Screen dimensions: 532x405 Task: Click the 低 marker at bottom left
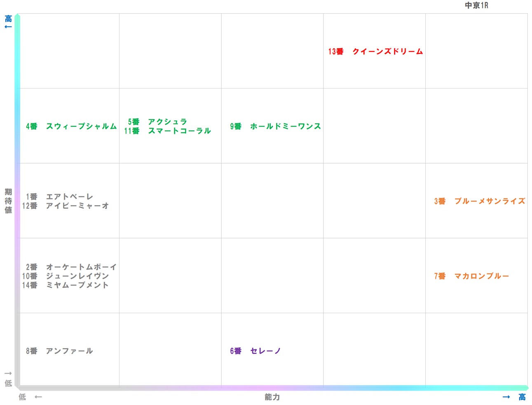click(7, 382)
